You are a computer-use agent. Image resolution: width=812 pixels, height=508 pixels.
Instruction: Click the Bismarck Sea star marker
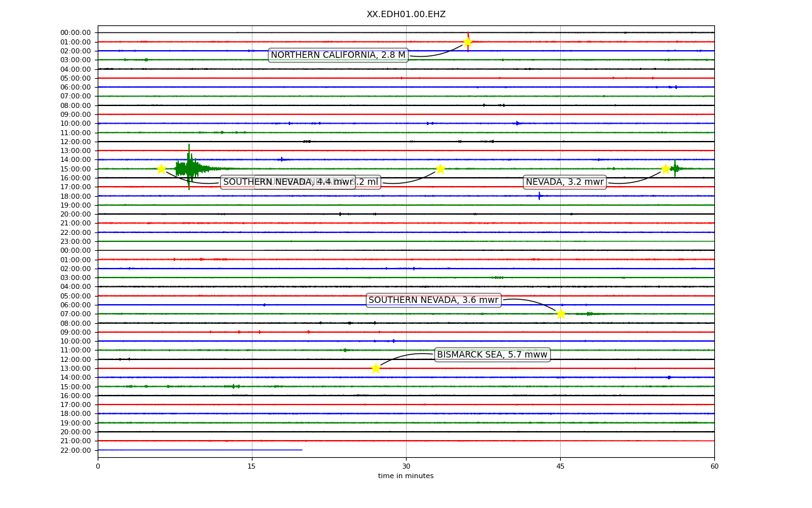(x=376, y=368)
